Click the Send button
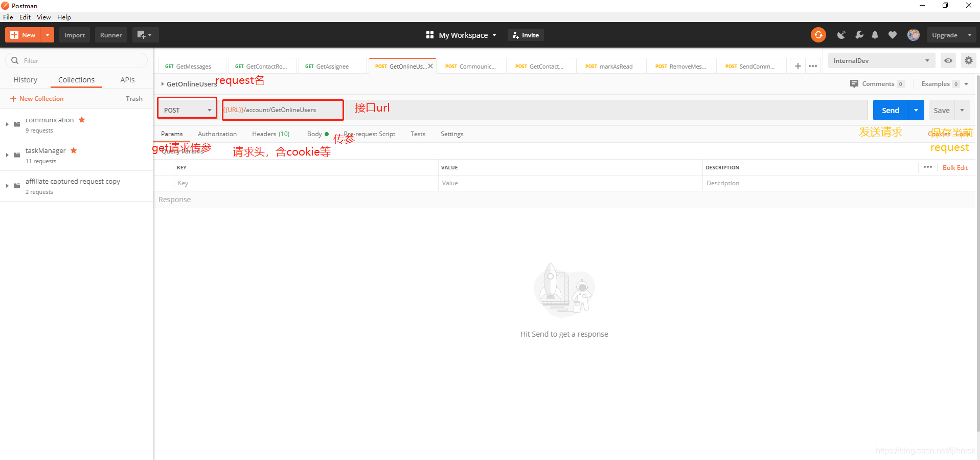 (x=891, y=110)
